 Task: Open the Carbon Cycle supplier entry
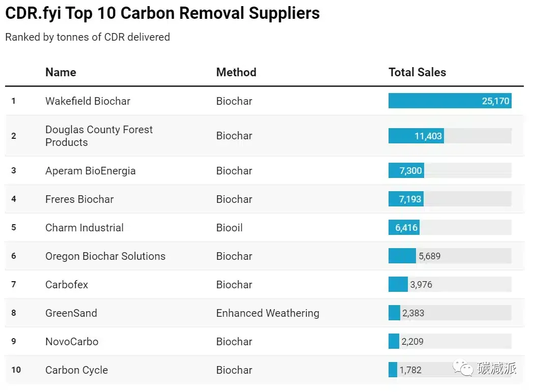pos(76,370)
